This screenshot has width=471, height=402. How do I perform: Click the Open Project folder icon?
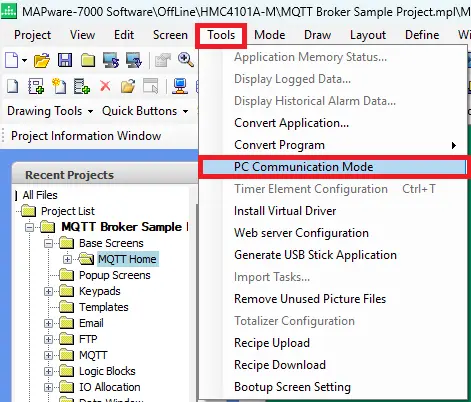point(42,60)
